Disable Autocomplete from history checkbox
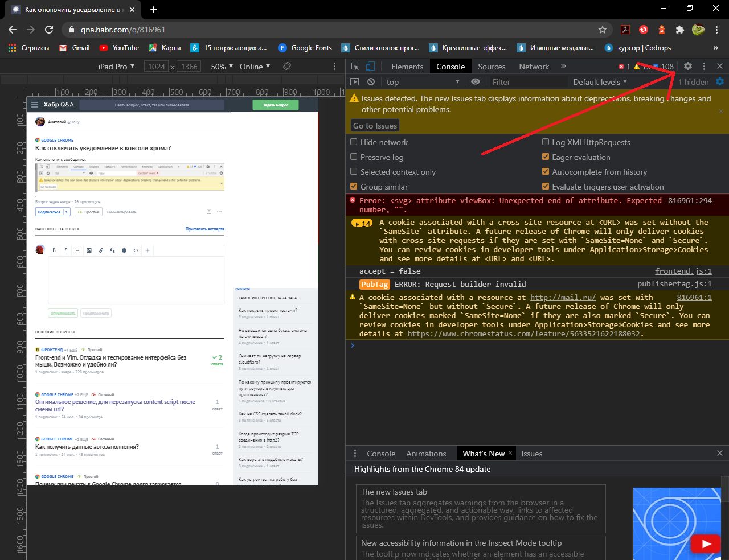 [x=546, y=172]
